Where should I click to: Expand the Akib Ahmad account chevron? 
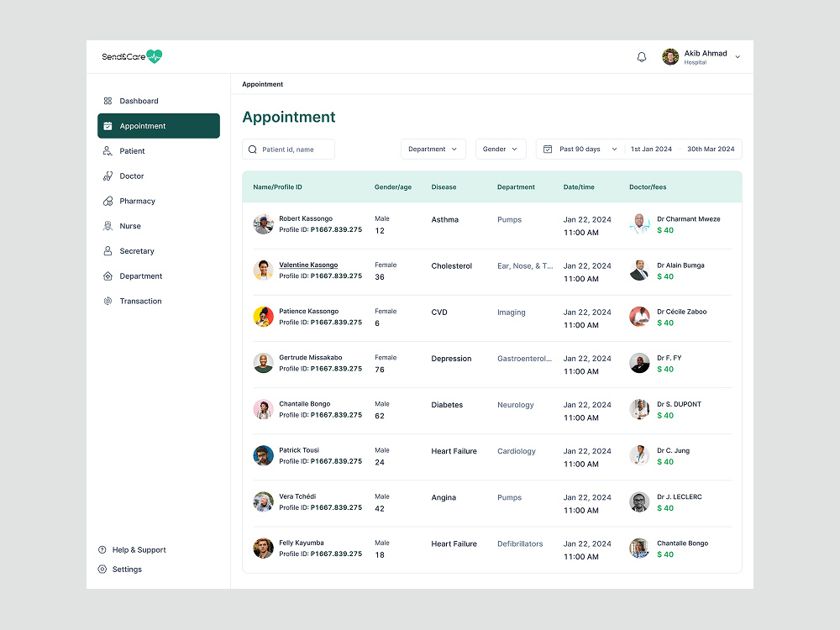pos(738,57)
